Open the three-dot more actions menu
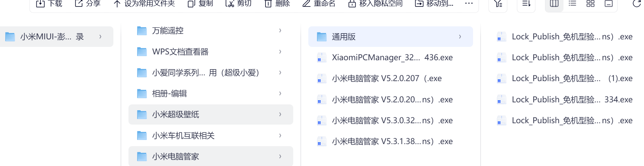 (x=469, y=3)
